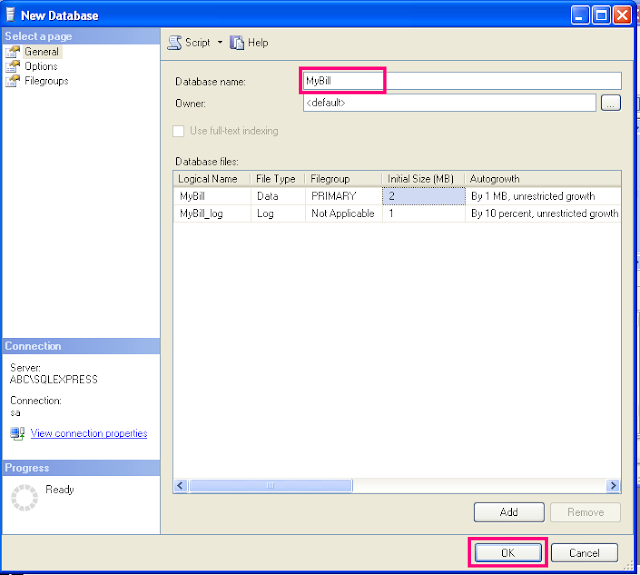
Task: Click the PRIMARY filegroup cell
Action: coord(343,196)
